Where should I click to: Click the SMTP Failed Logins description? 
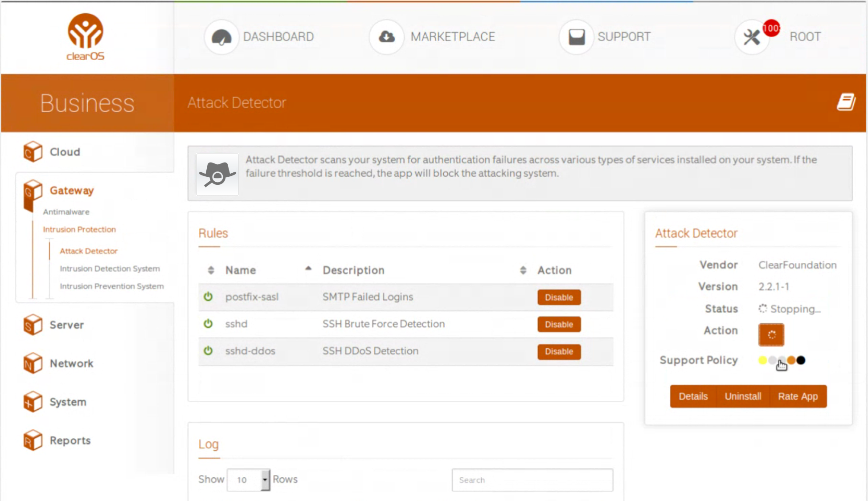(x=368, y=297)
